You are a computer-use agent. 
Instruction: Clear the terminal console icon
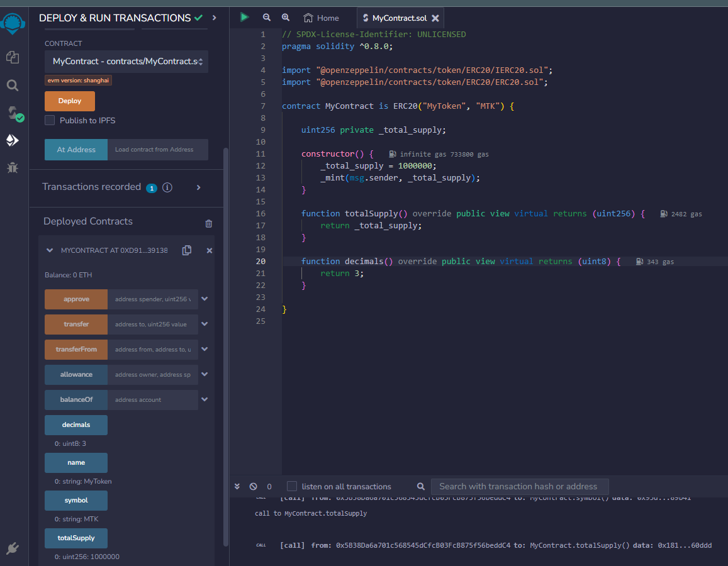point(253,487)
